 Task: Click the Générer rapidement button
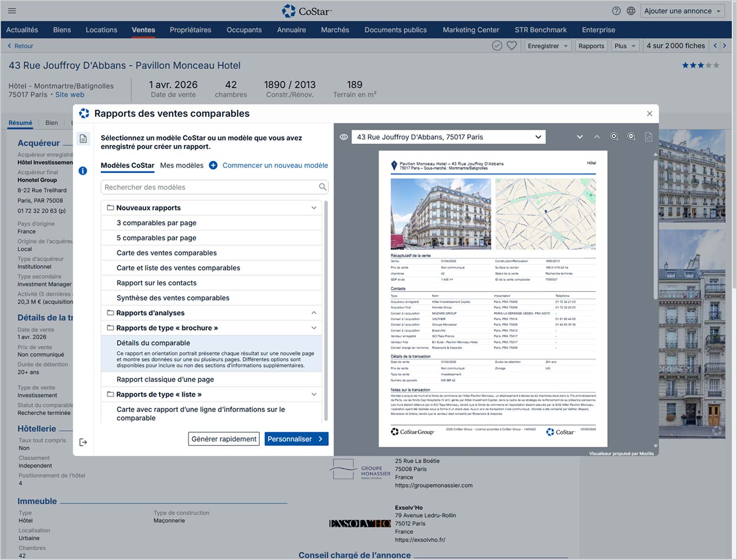point(224,439)
